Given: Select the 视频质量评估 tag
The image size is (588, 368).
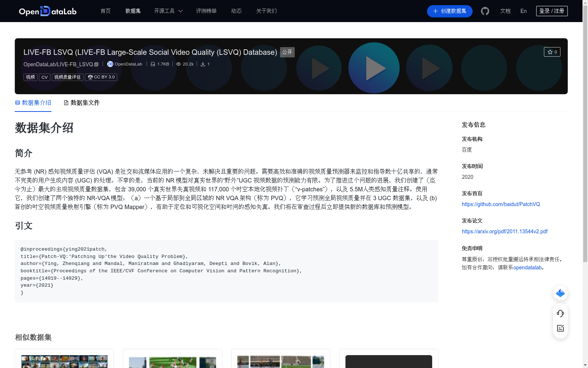Looking at the screenshot, I should [x=67, y=77].
